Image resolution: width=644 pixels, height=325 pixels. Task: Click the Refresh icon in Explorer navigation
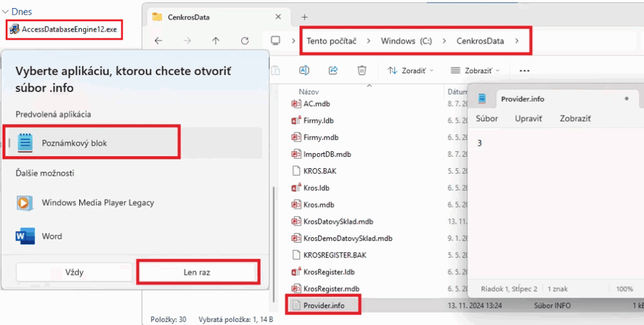245,41
